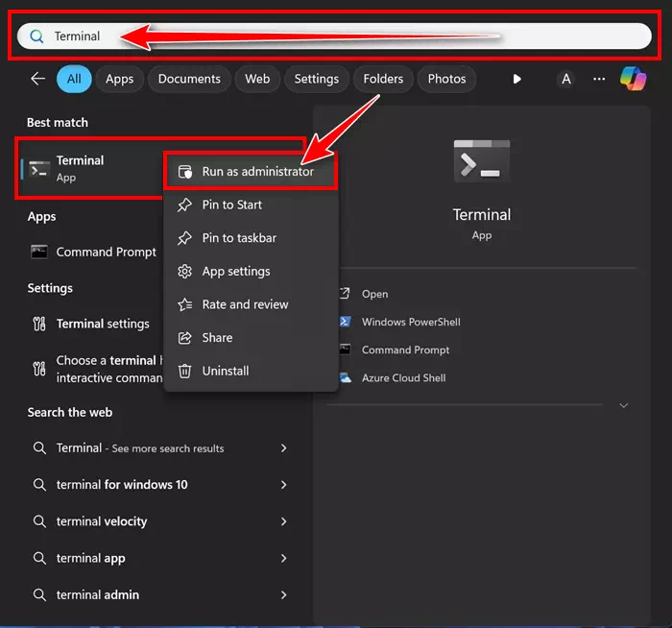Launch Command Prompt from preview pane
Viewport: 672px width, 628px height.
[x=405, y=350]
